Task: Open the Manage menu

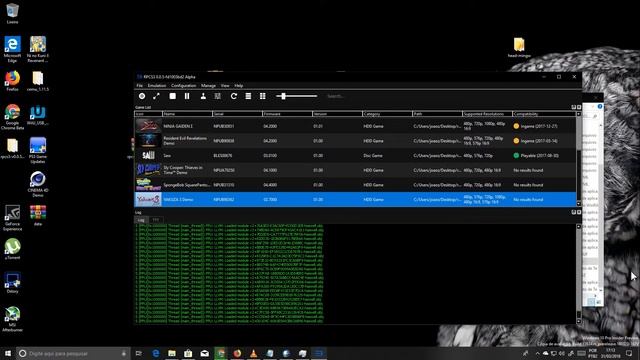Action: pos(208,86)
